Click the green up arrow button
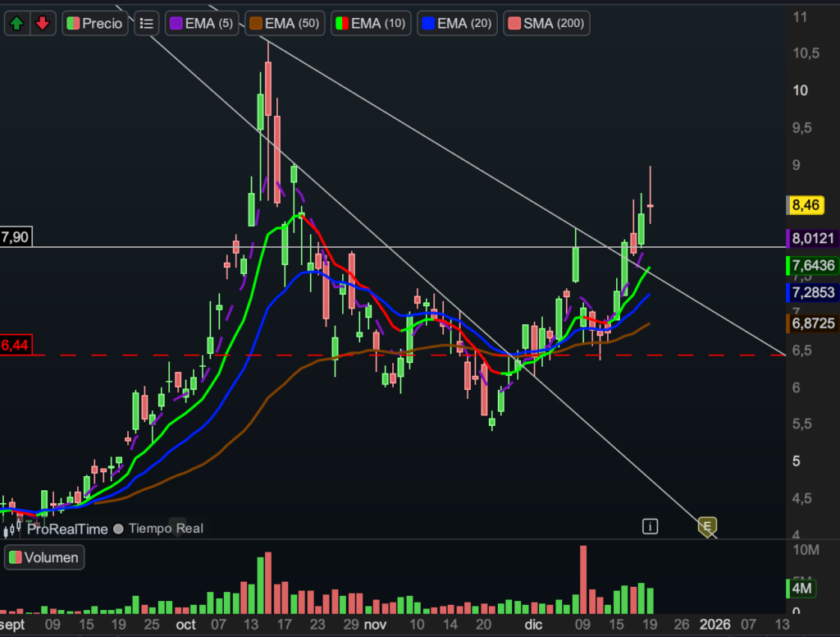The image size is (840, 637). point(16,24)
